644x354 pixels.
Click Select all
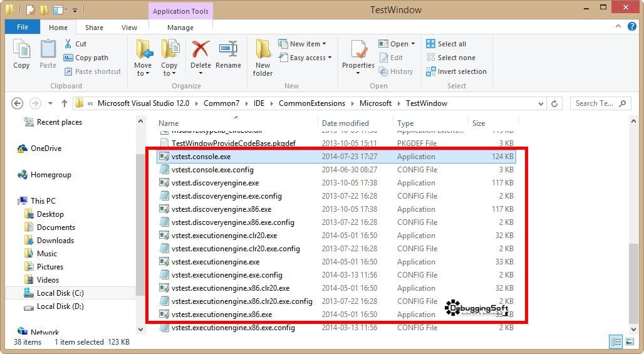[446, 44]
